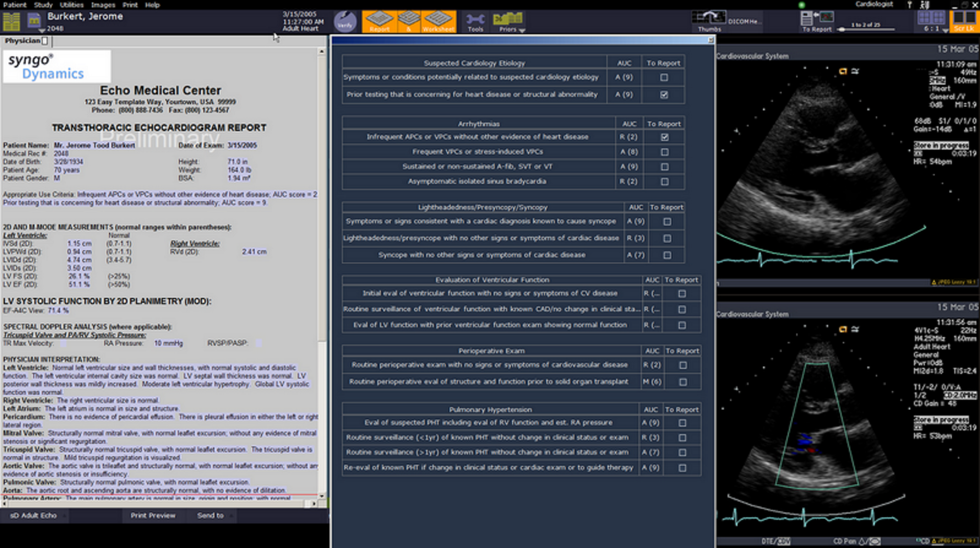
Task: Open the Images menu
Action: [103, 5]
